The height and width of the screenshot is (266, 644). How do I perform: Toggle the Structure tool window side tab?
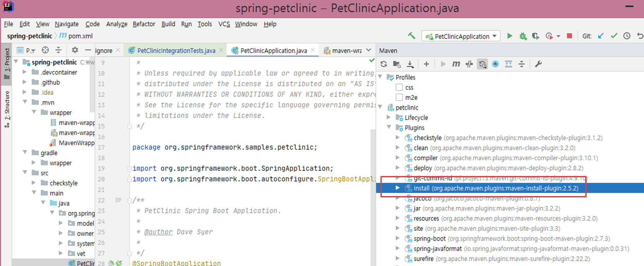coord(7,109)
